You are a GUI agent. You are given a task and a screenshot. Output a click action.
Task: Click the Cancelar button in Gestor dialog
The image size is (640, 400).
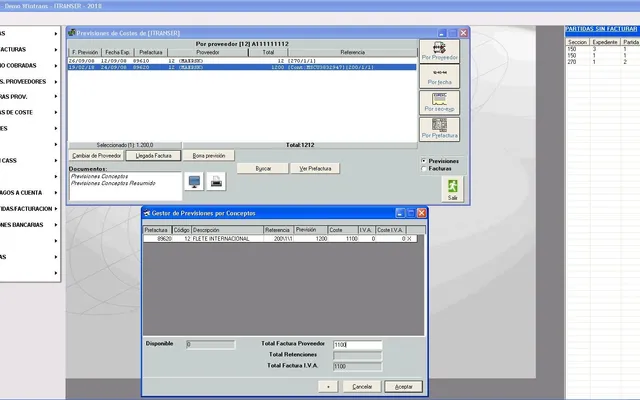click(x=362, y=387)
